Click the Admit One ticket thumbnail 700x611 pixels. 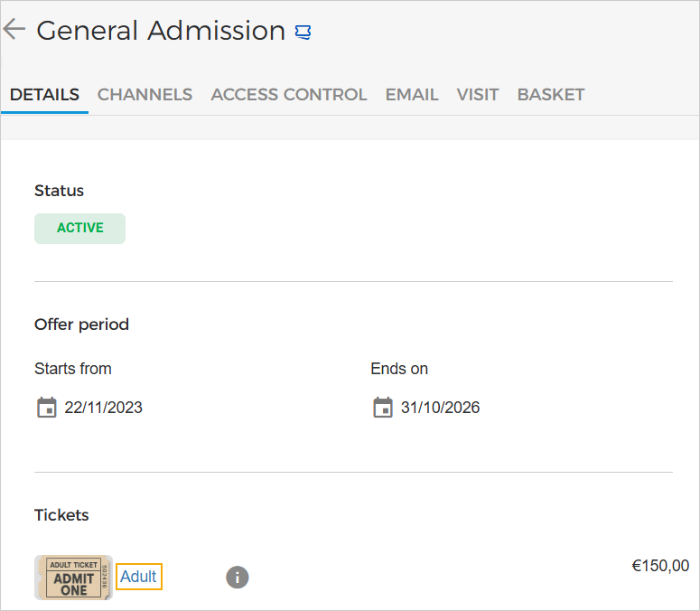click(x=73, y=578)
